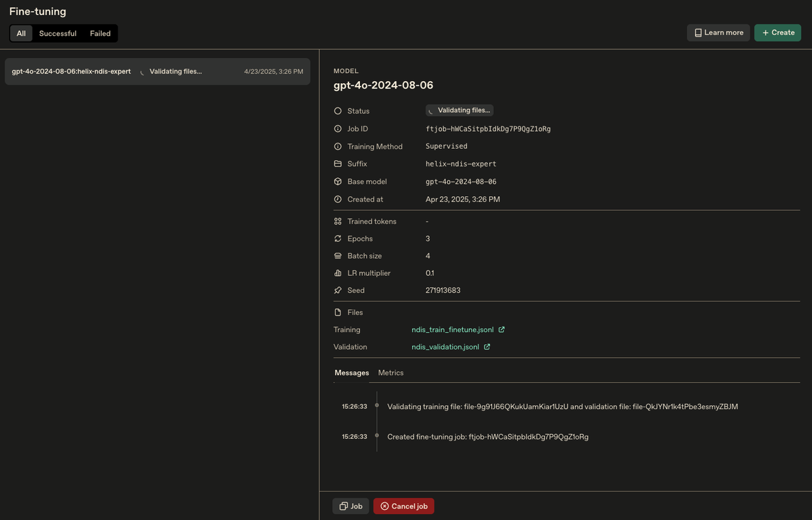Screen dimensions: 812x520
Task: Click the Job copy button
Action: [351, 506]
